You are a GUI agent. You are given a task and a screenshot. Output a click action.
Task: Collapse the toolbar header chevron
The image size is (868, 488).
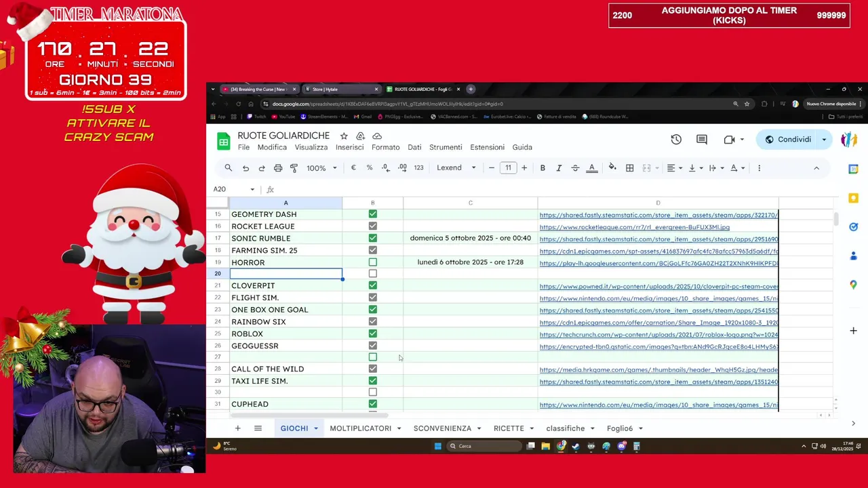tap(816, 168)
